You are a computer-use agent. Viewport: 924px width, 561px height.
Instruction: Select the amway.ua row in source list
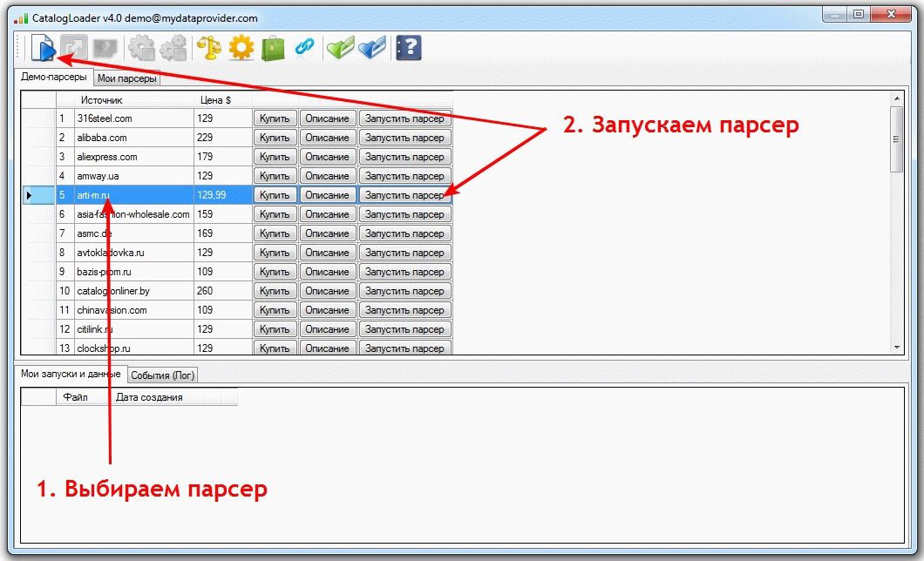[x=132, y=176]
